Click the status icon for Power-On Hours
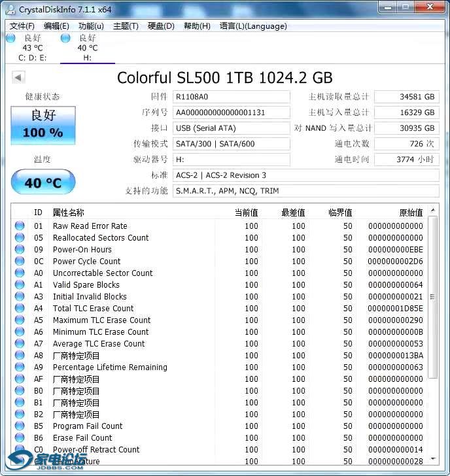This screenshot has height=476, width=450. click(20, 249)
